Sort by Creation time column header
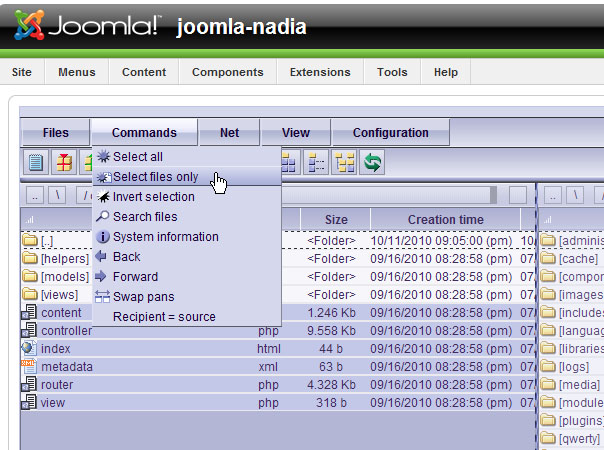 coord(445,219)
